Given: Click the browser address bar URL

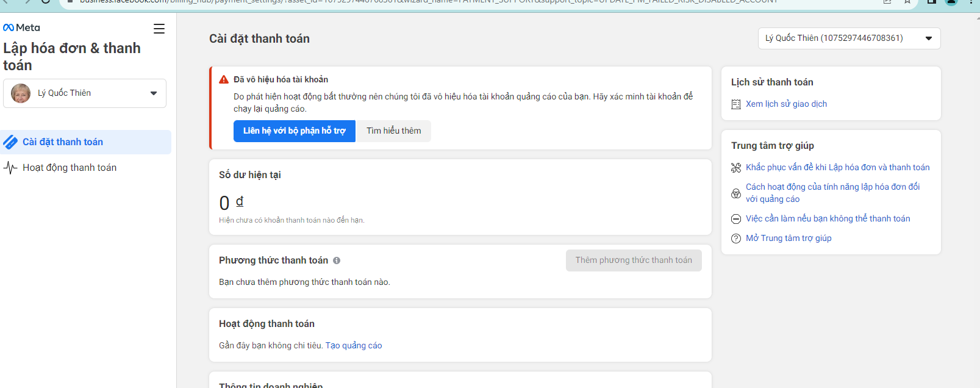Looking at the screenshot, I should pos(429,2).
